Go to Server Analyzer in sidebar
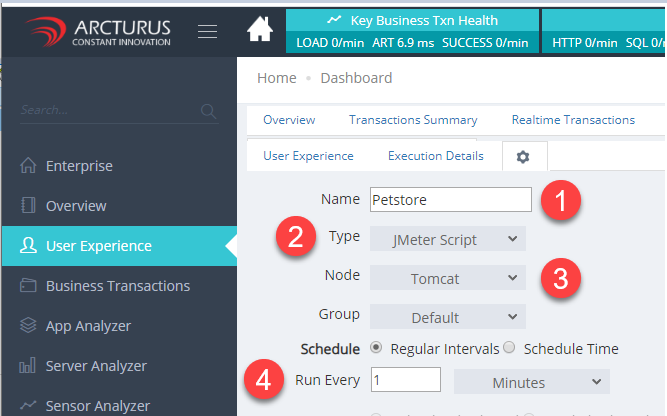 (96, 366)
